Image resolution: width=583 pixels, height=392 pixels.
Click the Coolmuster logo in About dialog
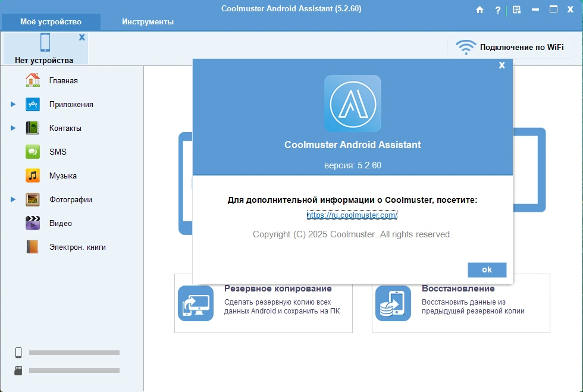353,104
